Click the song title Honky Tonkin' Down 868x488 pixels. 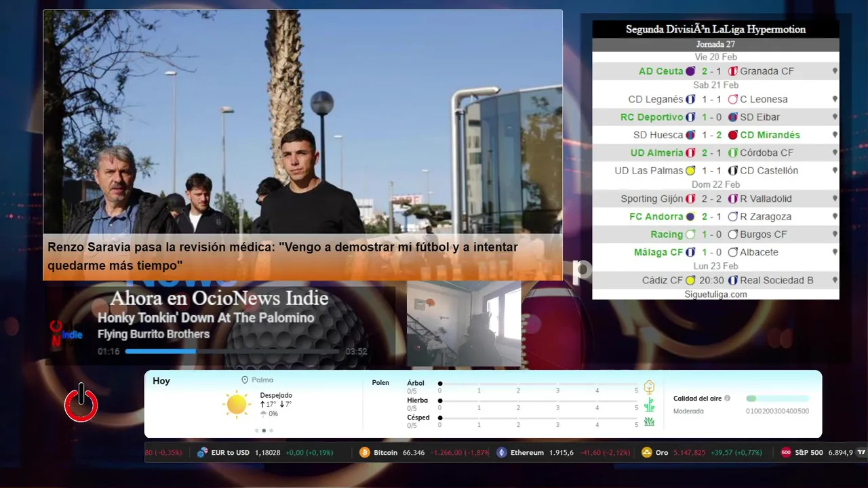click(x=205, y=318)
